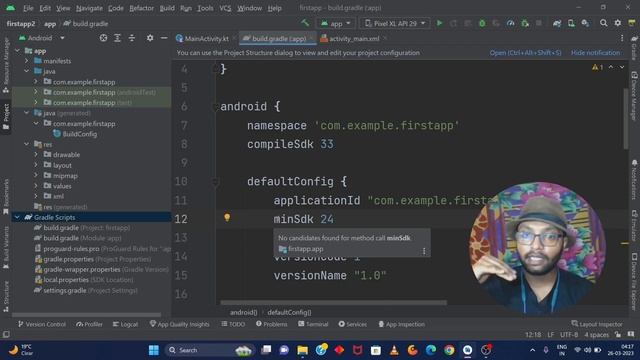Expand the manifests folder

[x=27, y=61]
